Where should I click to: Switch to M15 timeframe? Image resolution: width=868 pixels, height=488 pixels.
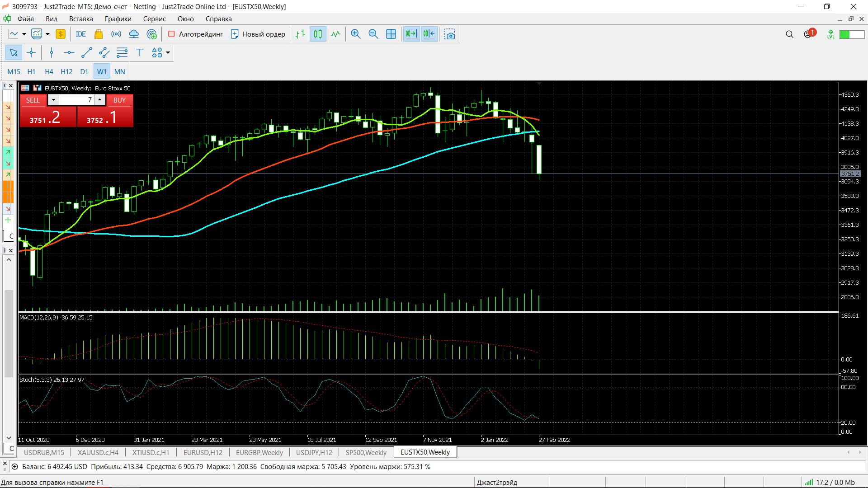(x=14, y=71)
